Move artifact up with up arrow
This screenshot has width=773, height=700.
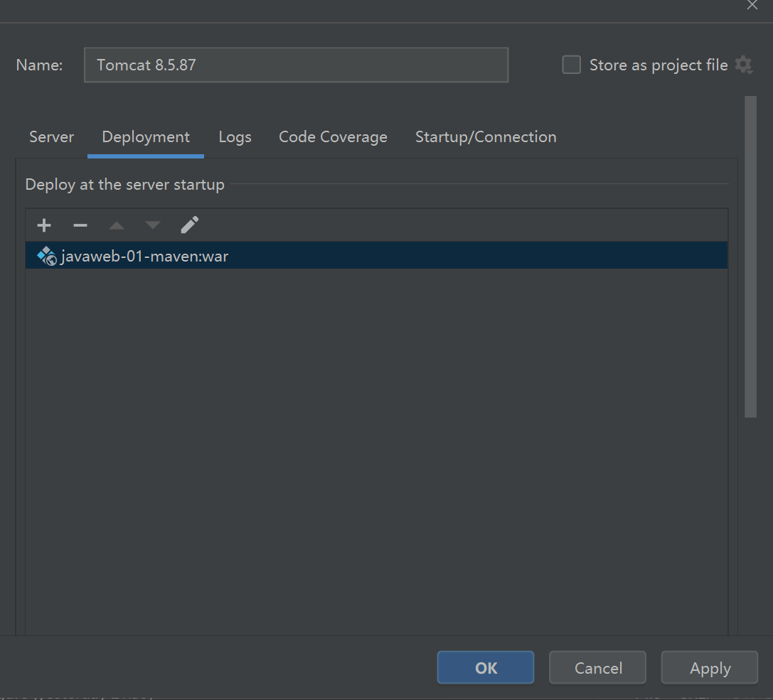click(117, 225)
